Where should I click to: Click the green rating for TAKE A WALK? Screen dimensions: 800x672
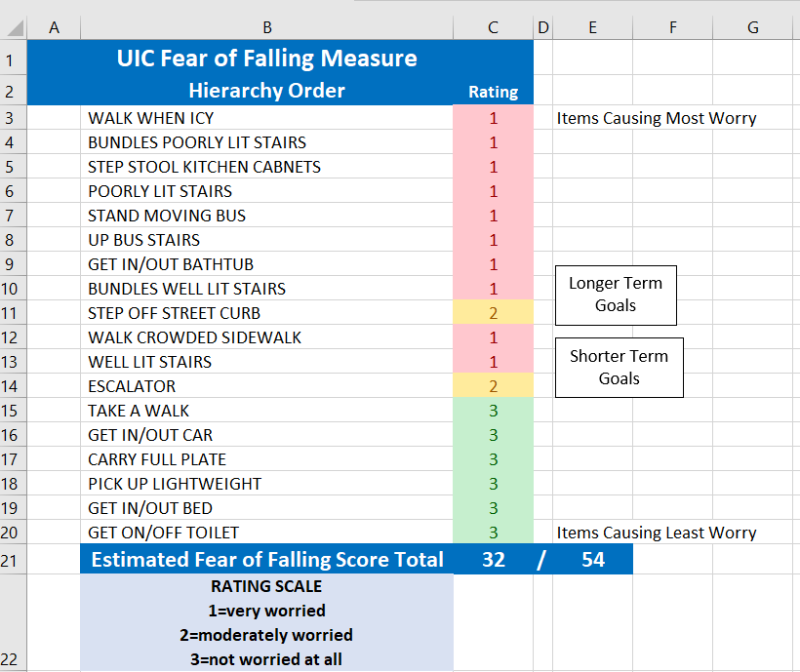[493, 411]
